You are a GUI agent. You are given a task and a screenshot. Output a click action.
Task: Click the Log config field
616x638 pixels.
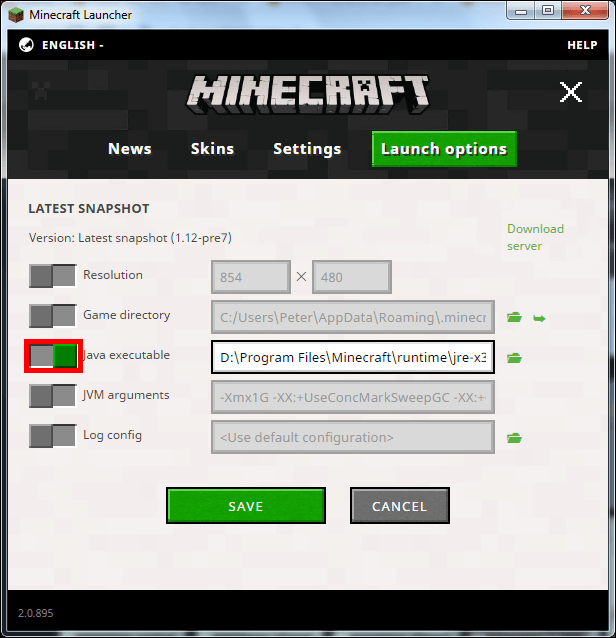pos(353,437)
